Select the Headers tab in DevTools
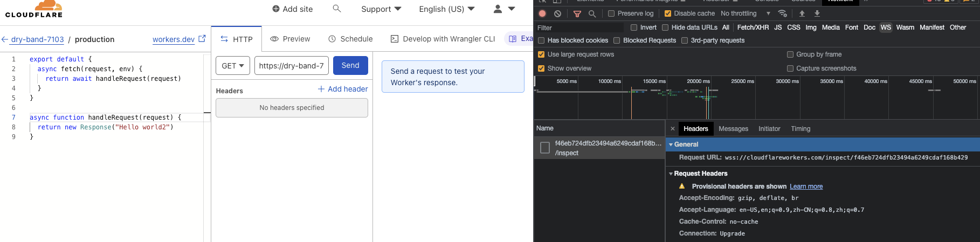This screenshot has width=980, height=242. click(x=696, y=129)
